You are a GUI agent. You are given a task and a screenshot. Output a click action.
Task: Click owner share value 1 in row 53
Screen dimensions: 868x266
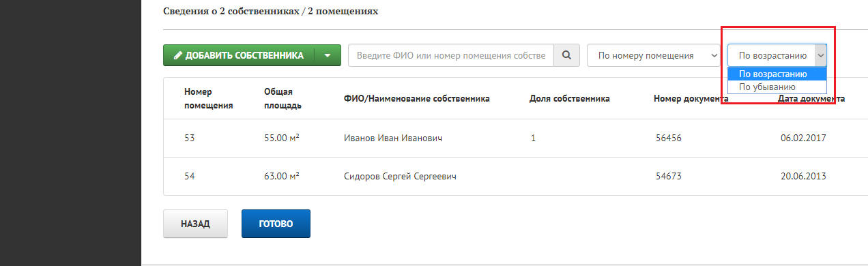click(x=533, y=138)
